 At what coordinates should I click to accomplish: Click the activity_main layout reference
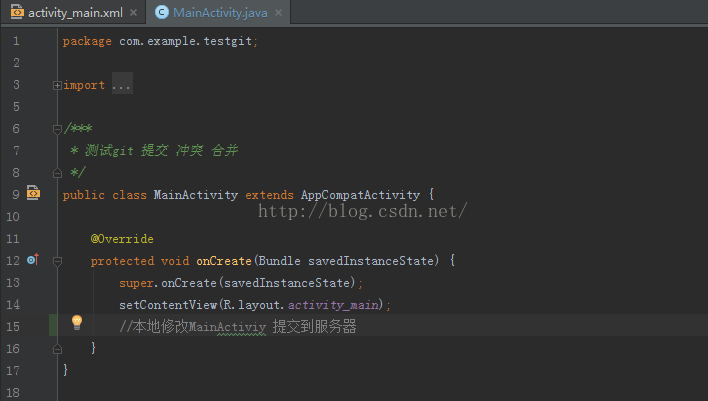(x=333, y=305)
